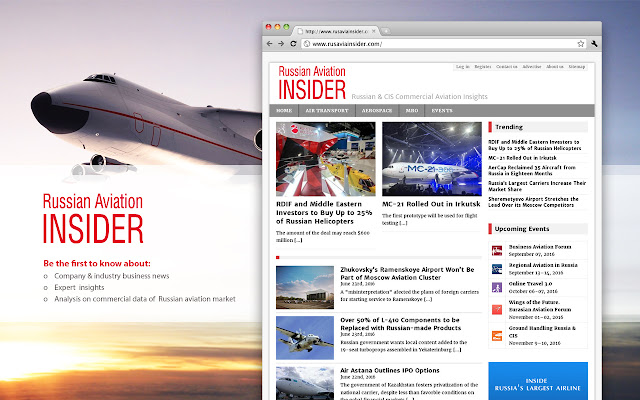The width and height of the screenshot is (640, 400).
Task: Open the Business Aviation Forum event link
Action: tap(540, 247)
